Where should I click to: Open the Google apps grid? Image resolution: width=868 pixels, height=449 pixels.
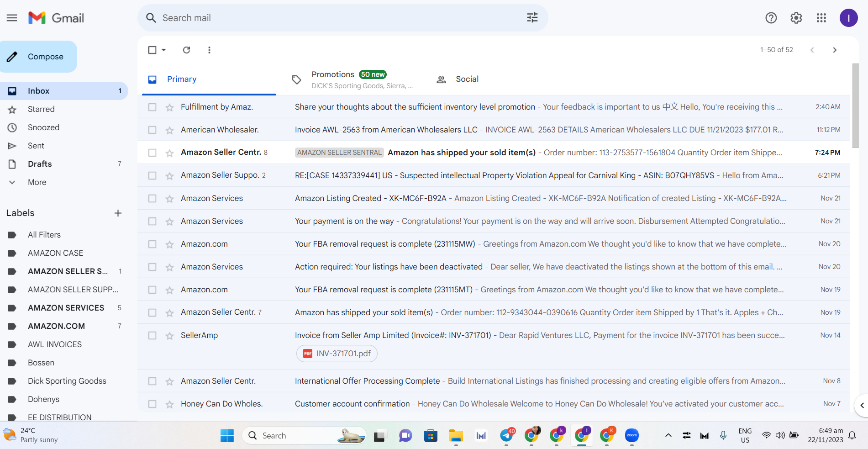pos(821,18)
